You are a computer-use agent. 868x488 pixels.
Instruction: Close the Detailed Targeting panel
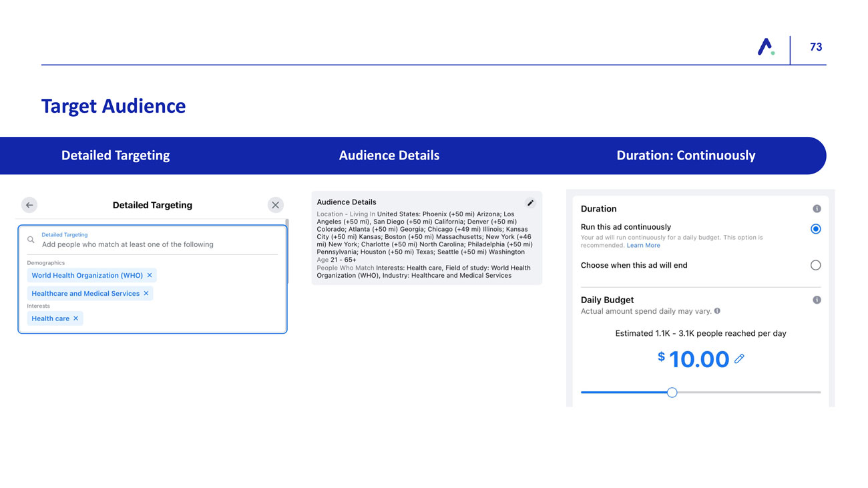pyautogui.click(x=275, y=205)
